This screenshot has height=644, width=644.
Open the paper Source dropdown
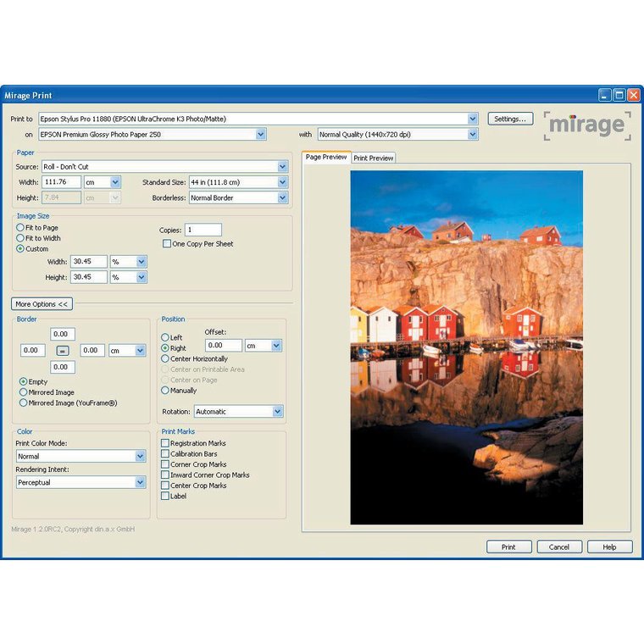[x=283, y=167]
